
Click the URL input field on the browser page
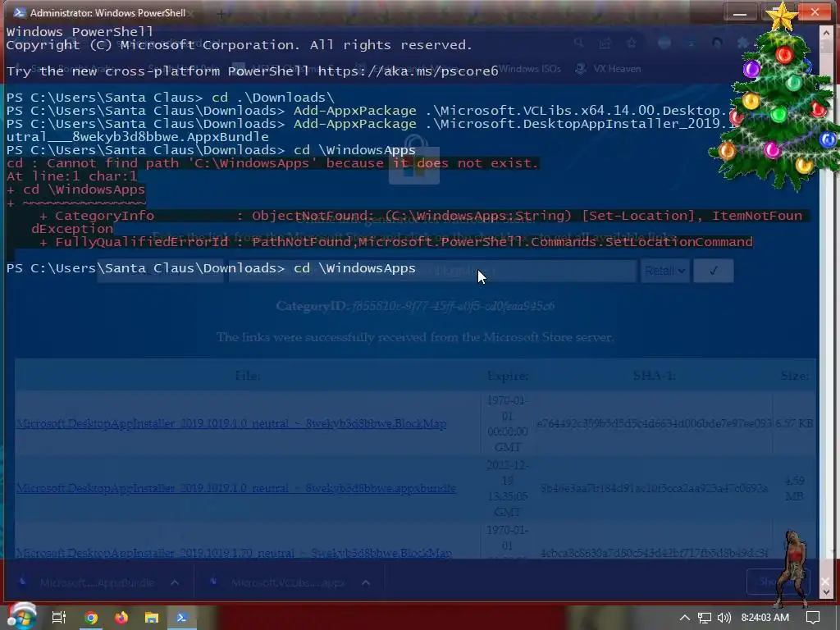tap(432, 271)
